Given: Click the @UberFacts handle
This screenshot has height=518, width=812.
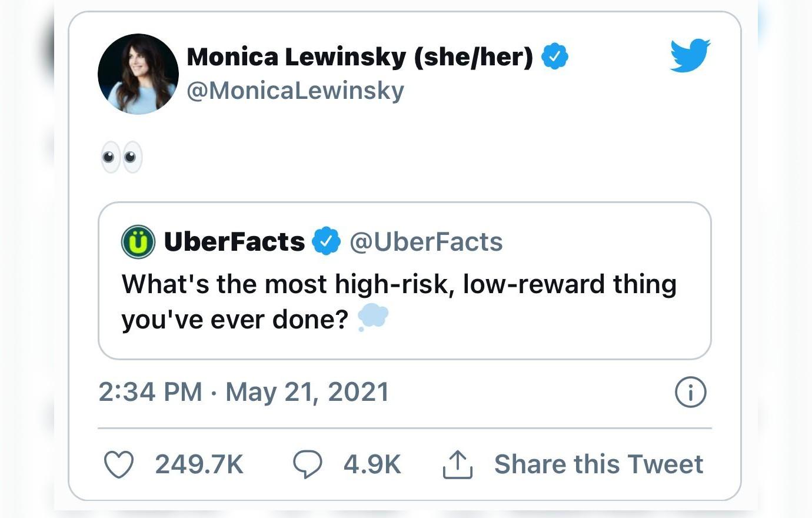Looking at the screenshot, I should [x=428, y=241].
